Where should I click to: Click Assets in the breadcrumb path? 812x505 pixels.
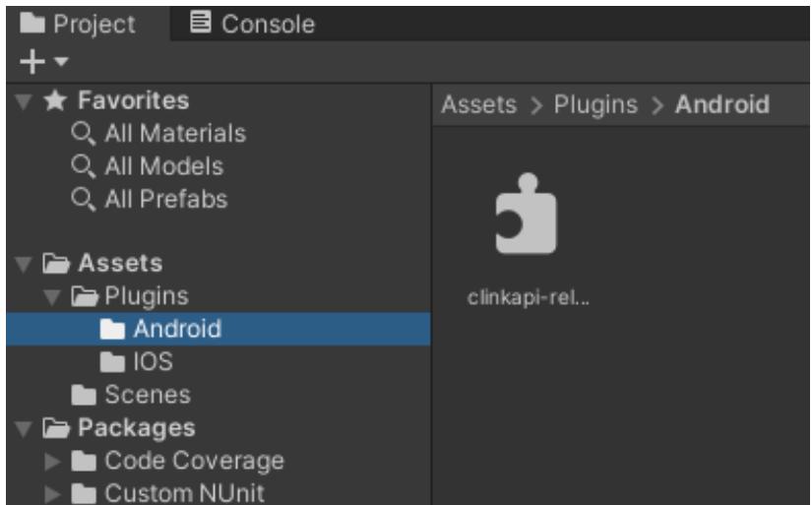coord(478,105)
